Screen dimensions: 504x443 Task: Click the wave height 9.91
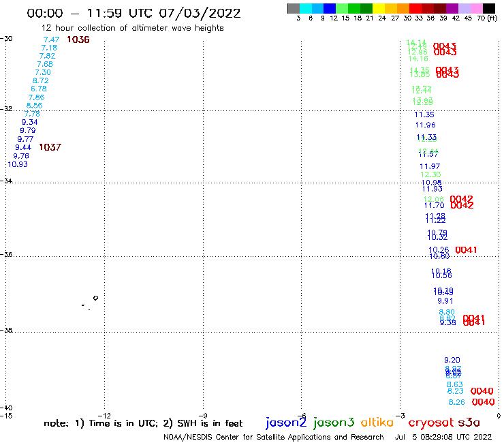(445, 301)
